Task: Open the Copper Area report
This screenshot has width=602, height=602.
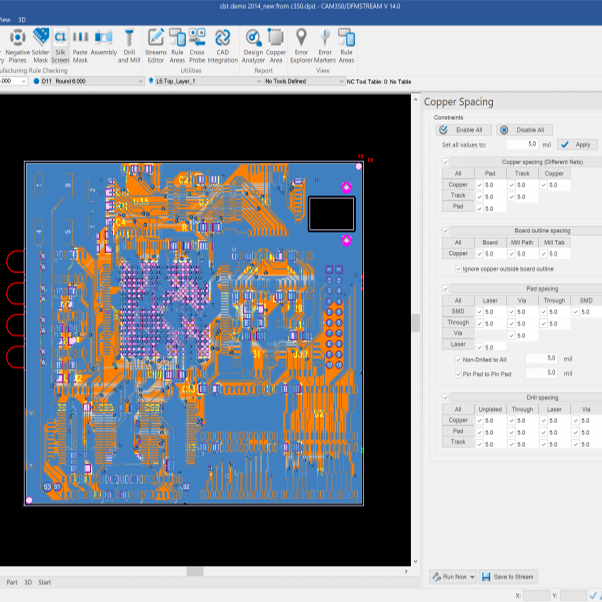Action: (x=276, y=46)
